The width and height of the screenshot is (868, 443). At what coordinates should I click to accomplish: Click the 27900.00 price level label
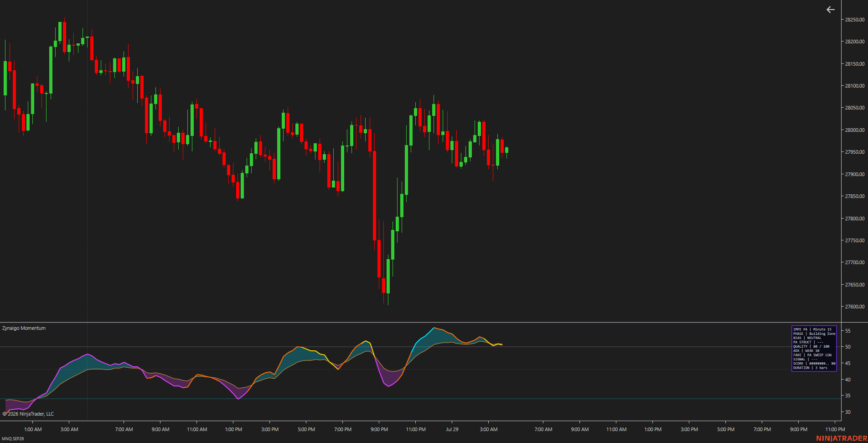[x=854, y=174]
